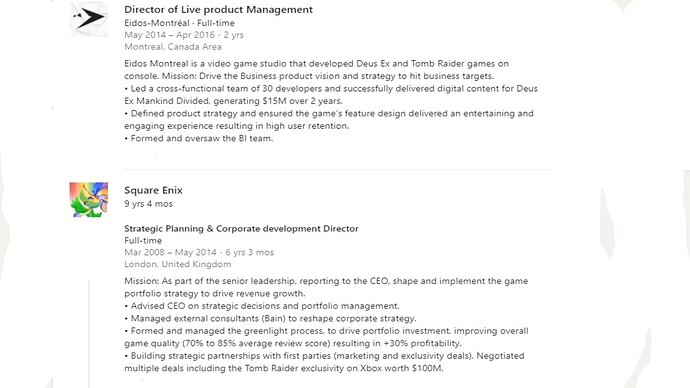Select the Formed and oversaw the BI team line
Screen dimensions: 690x388
pos(198,138)
